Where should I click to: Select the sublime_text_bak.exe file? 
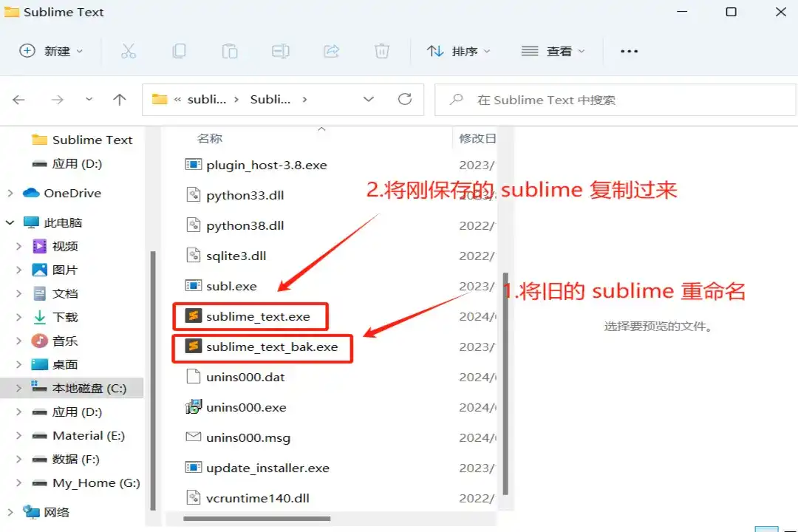click(x=271, y=347)
